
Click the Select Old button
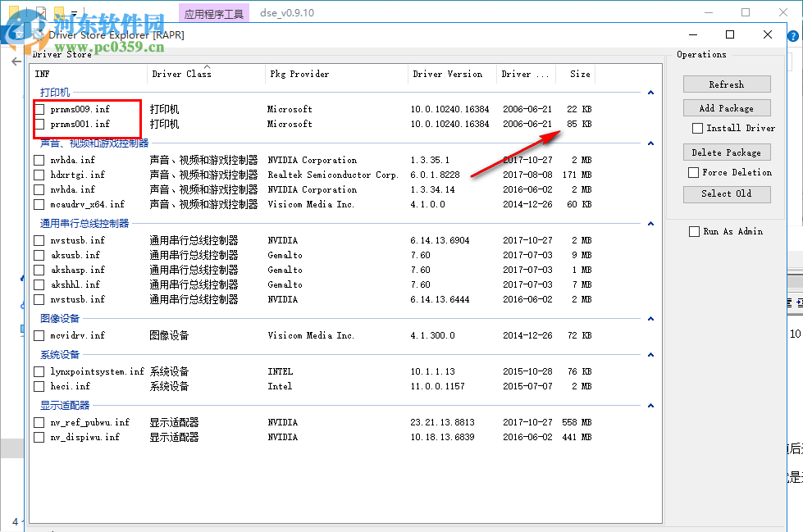pyautogui.click(x=727, y=194)
